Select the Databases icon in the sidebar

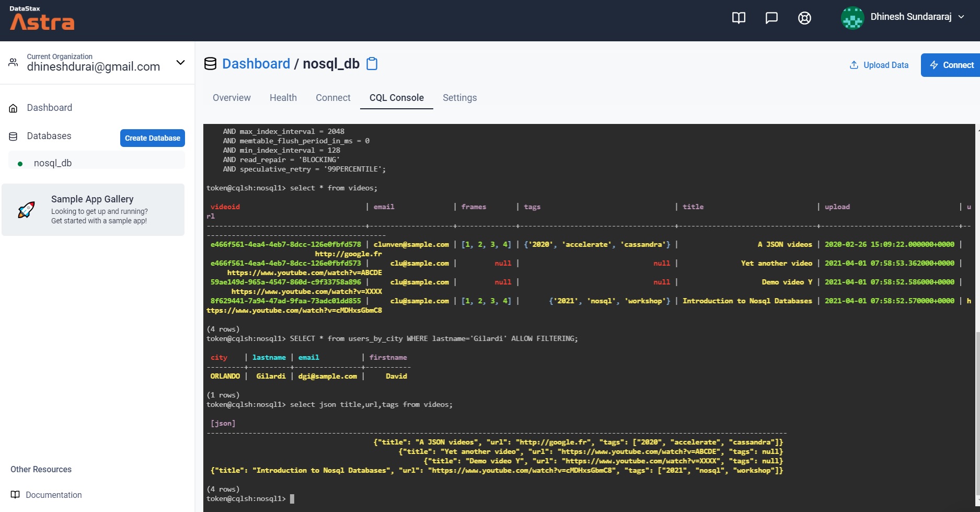(13, 135)
